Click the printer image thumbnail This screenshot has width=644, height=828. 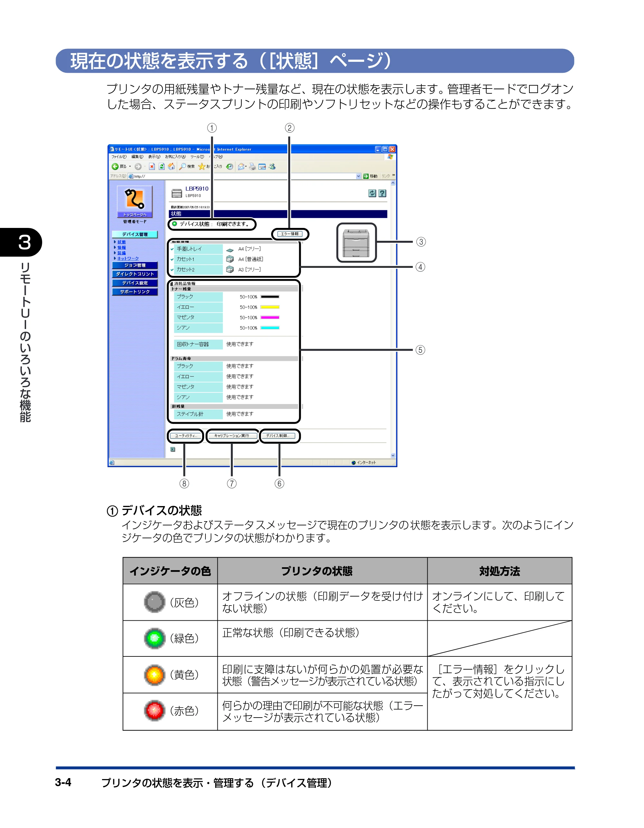coord(356,243)
